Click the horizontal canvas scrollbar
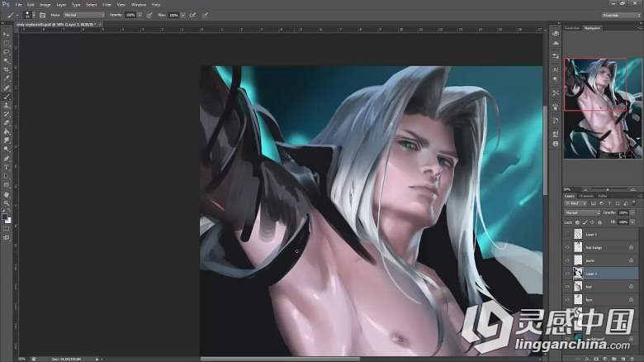 pos(280,360)
